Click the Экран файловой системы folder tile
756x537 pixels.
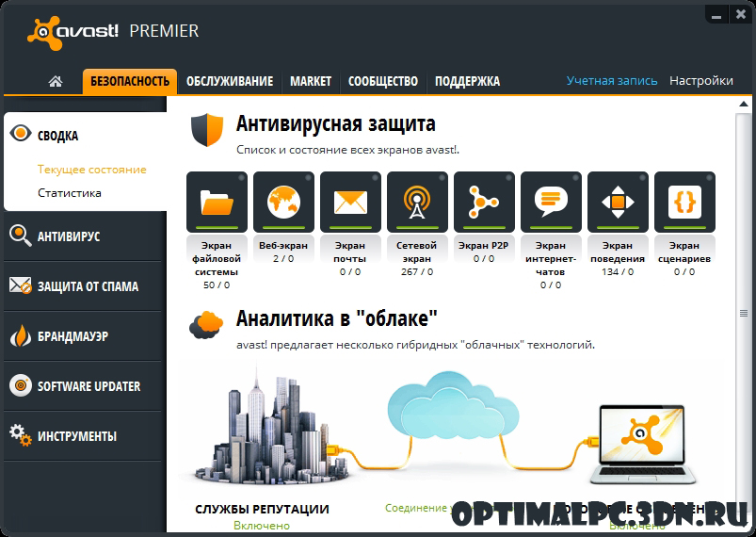coord(217,202)
